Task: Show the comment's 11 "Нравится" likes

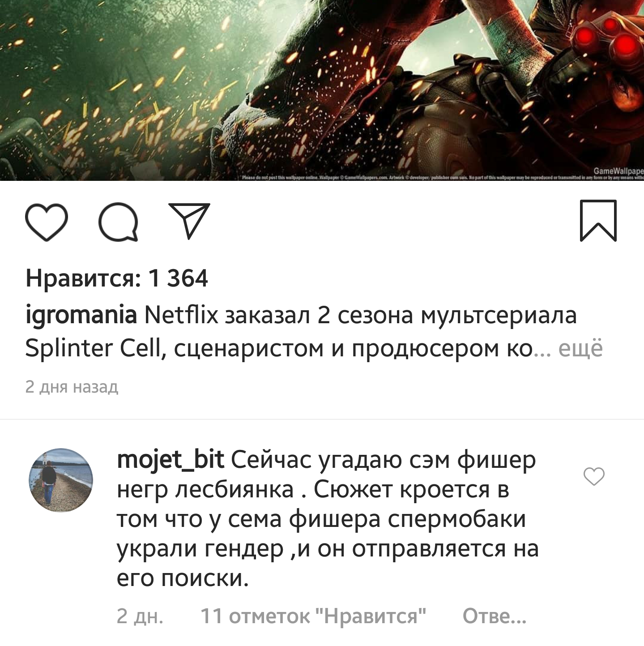Action: (x=313, y=616)
